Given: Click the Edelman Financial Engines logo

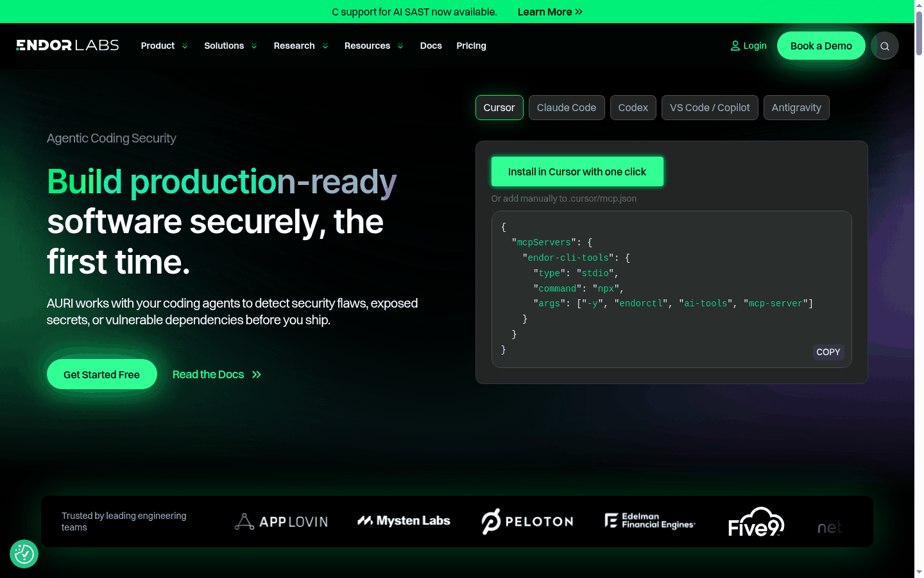Looking at the screenshot, I should click(x=650, y=521).
